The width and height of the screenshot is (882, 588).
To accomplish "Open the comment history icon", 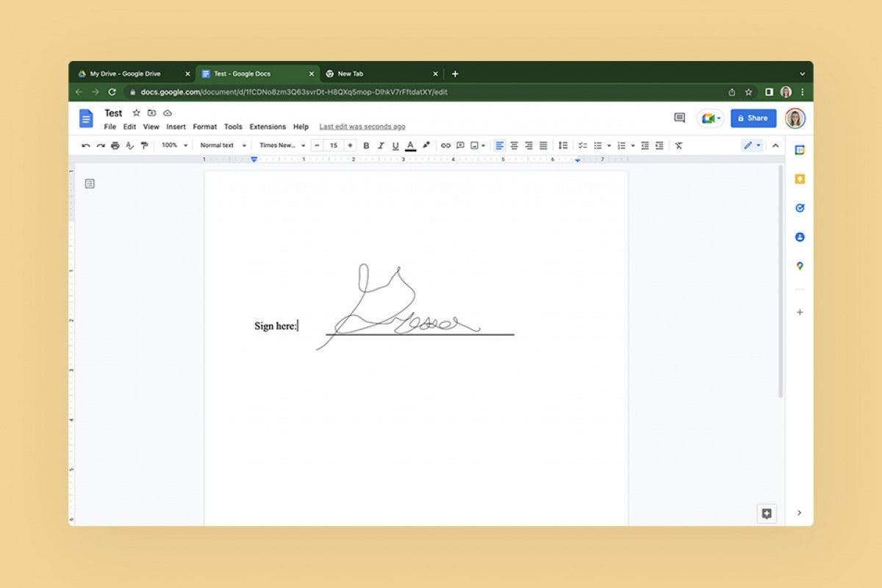I will [x=679, y=118].
